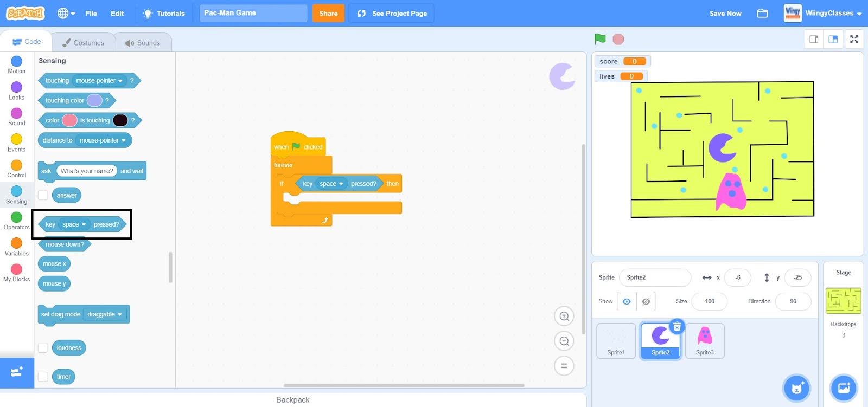Open the draggable dropdown in drag mode block
The image size is (868, 407).
105,314
